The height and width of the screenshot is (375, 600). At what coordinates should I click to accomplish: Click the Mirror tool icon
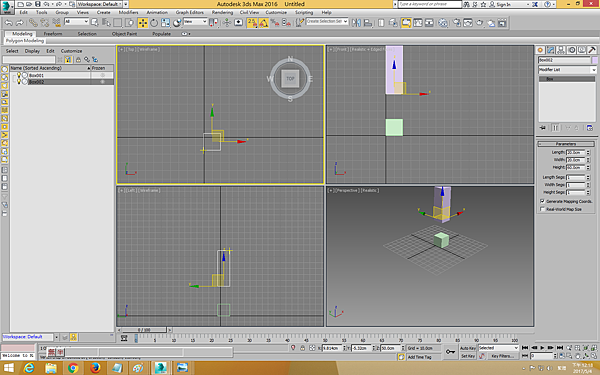tap(356, 23)
